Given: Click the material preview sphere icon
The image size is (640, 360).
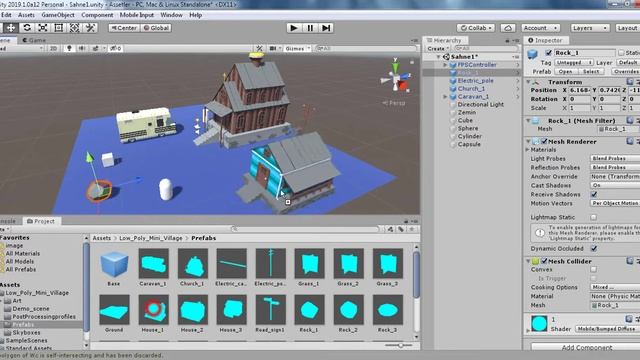Looking at the screenshot, I should click(x=539, y=324).
